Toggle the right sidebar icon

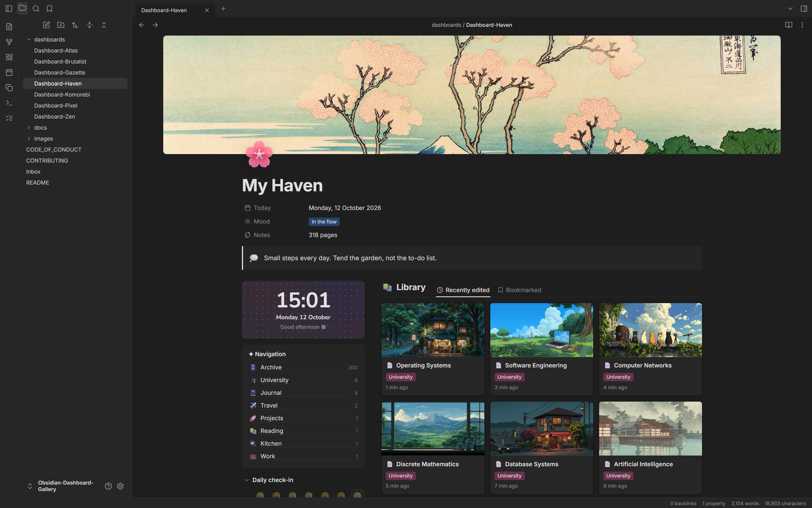804,9
